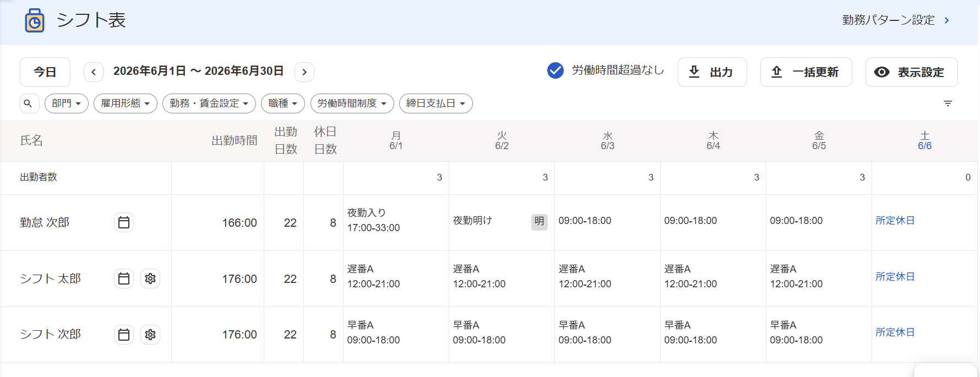Click the filter list icon at right
The height and width of the screenshot is (377, 980).
coord(948,103)
